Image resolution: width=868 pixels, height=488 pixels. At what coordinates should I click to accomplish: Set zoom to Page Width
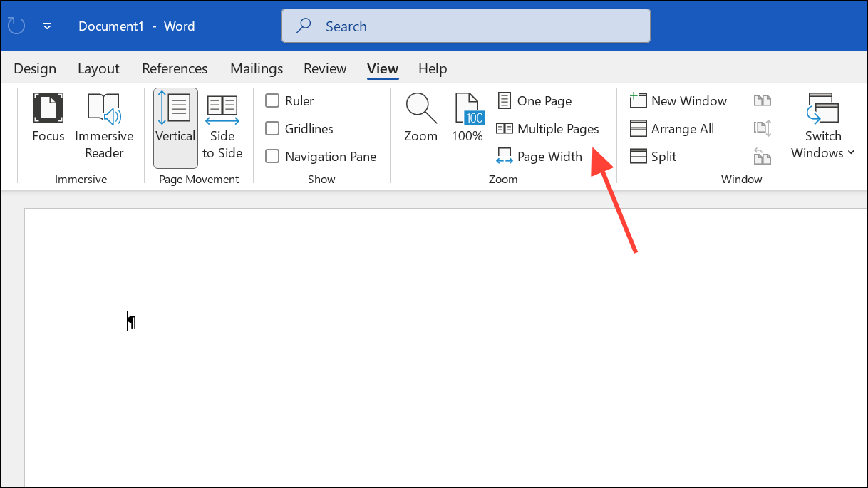[539, 156]
